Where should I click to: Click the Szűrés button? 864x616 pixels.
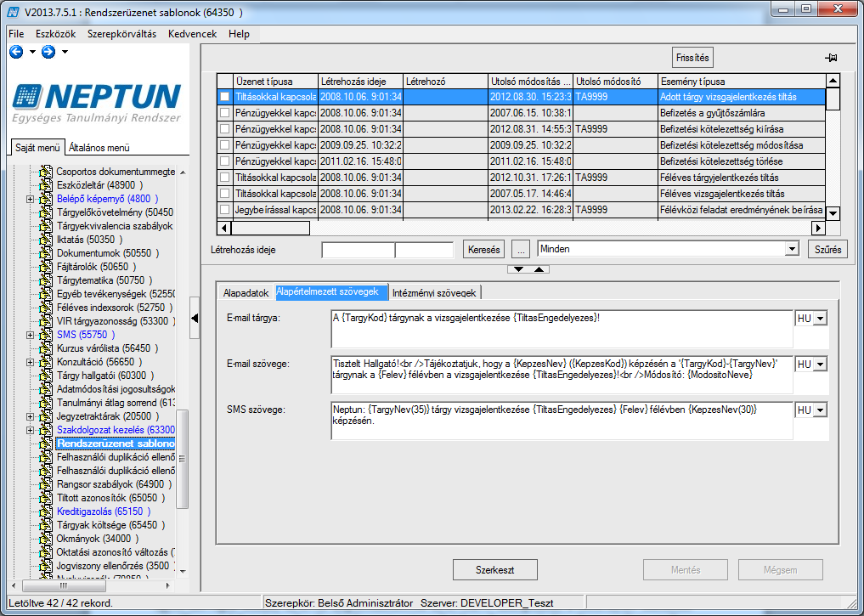point(827,250)
